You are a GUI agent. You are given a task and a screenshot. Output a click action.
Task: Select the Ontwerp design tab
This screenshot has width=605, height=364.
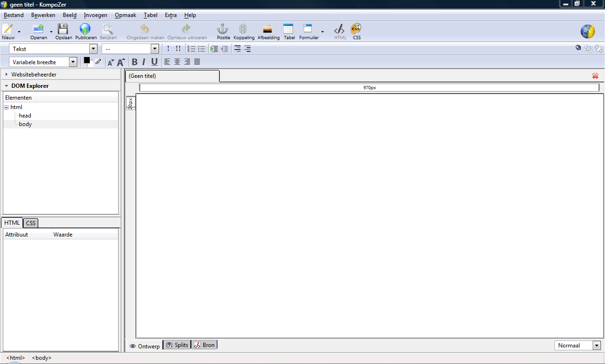coord(144,346)
